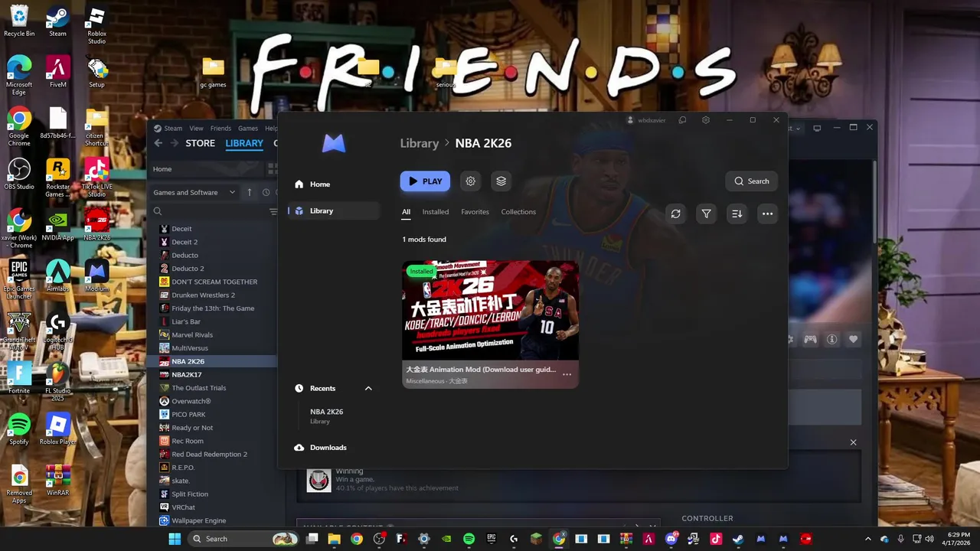980x551 pixels.
Task: Select the FL Studio 2025 desktop icon
Action: coord(58,381)
